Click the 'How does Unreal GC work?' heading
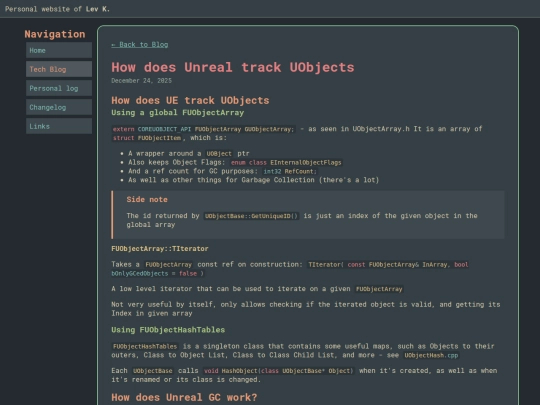The height and width of the screenshot is (405, 540). 184,397
